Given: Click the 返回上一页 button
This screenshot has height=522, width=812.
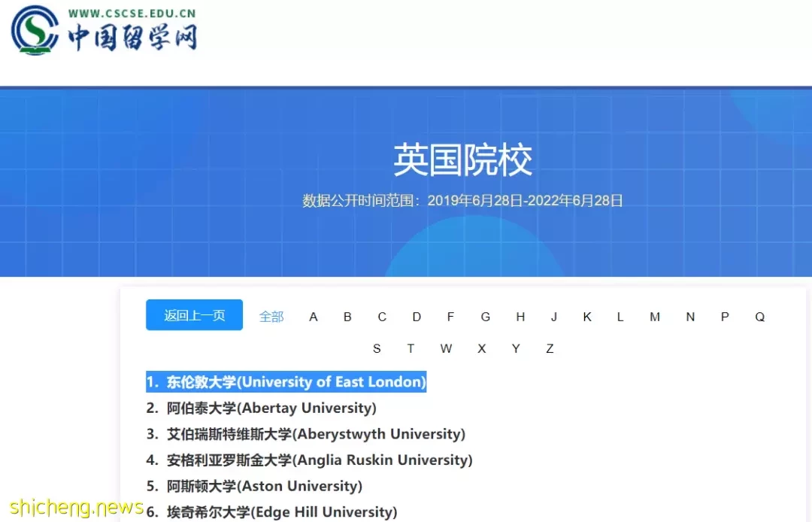Looking at the screenshot, I should 194,315.
